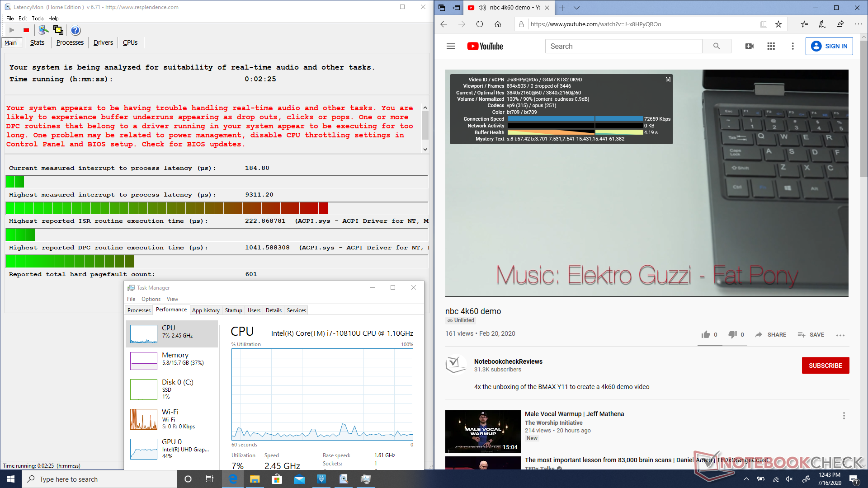Open File Explorer from taskbar
868x488 pixels.
click(255, 479)
